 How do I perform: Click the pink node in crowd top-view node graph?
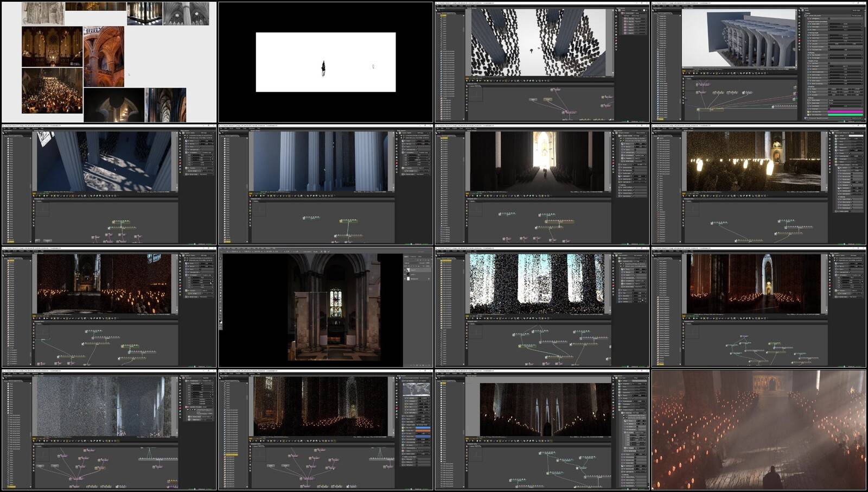570,112
